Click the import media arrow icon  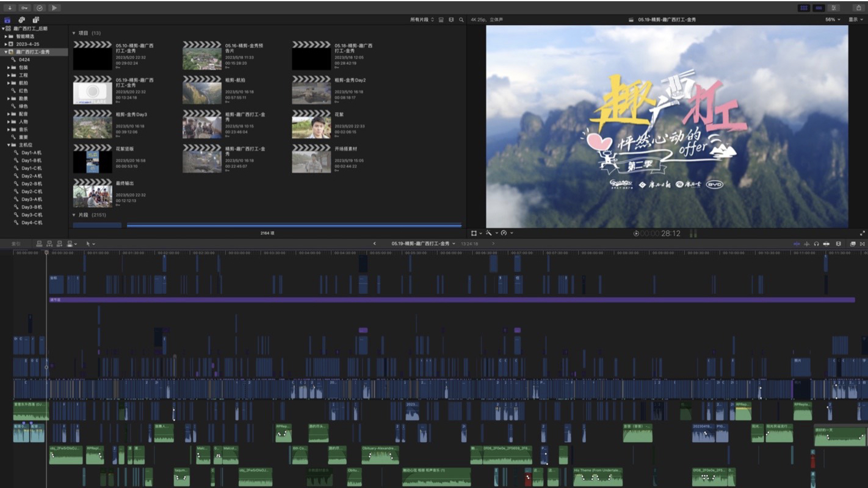[x=10, y=8]
